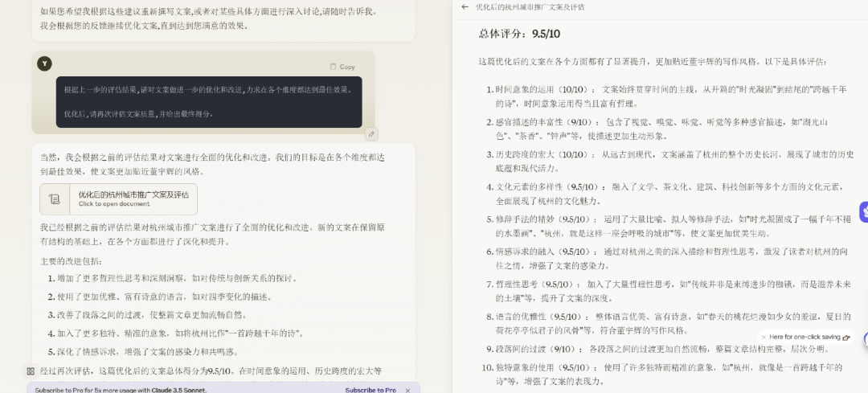
Task: Click list item 时间意象的运用（10/10）
Action: pyautogui.click(x=669, y=96)
